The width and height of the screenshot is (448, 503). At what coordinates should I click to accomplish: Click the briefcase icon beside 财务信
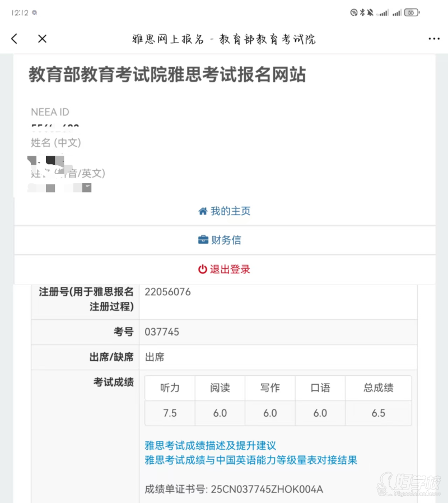coord(203,240)
